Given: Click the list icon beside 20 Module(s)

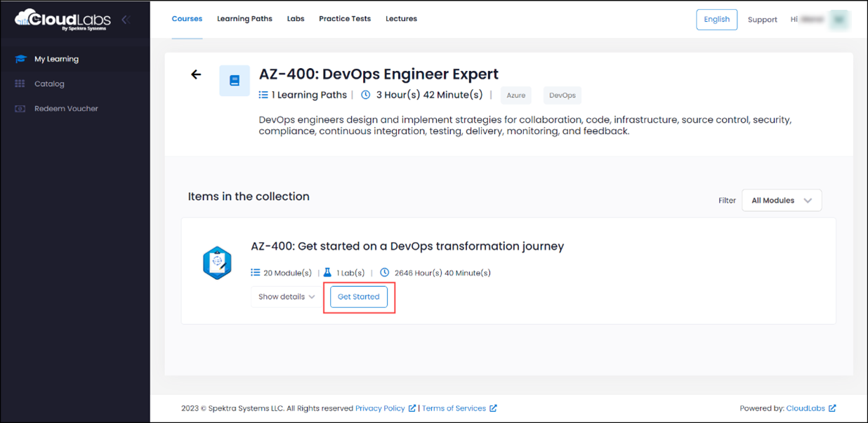Looking at the screenshot, I should click(256, 272).
